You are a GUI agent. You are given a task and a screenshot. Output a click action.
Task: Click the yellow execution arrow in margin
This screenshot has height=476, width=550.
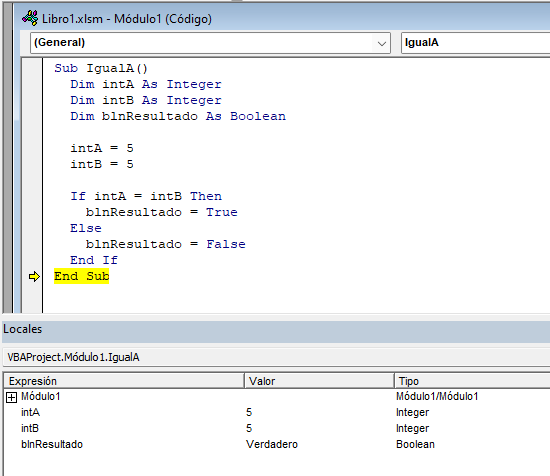[x=34, y=276]
